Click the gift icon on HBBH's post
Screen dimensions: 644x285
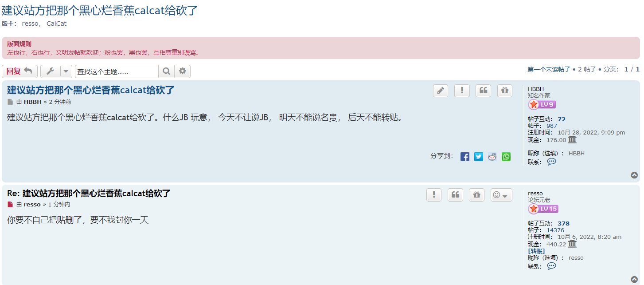[504, 91]
